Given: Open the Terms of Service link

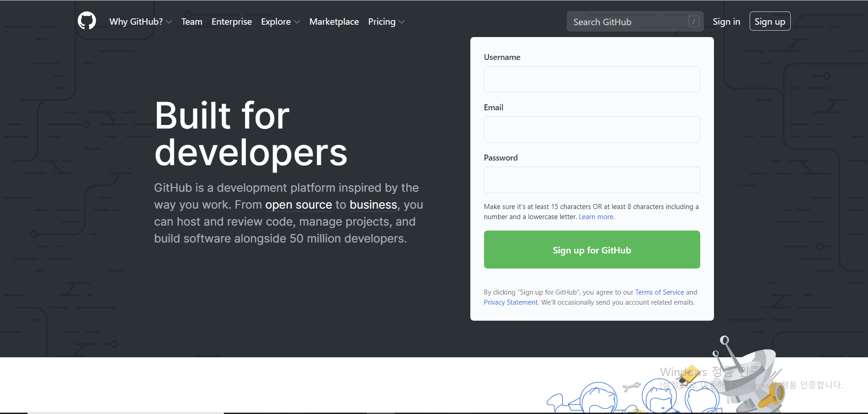Looking at the screenshot, I should pyautogui.click(x=660, y=292).
